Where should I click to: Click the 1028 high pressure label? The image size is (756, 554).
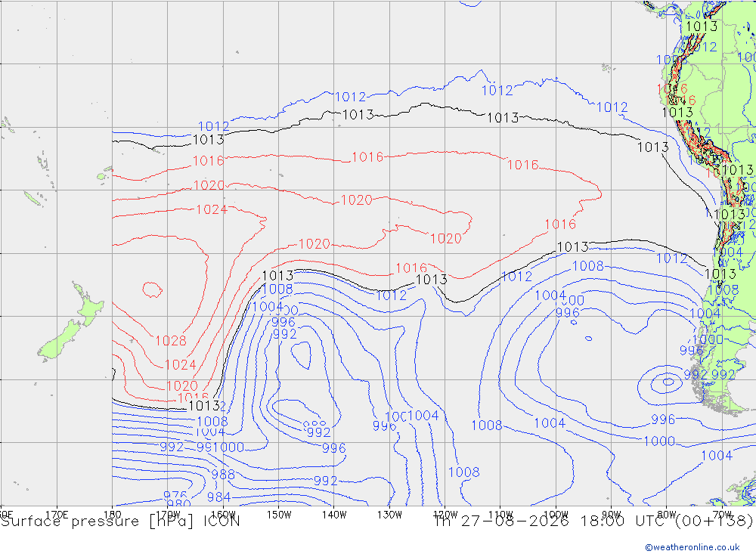(x=171, y=340)
